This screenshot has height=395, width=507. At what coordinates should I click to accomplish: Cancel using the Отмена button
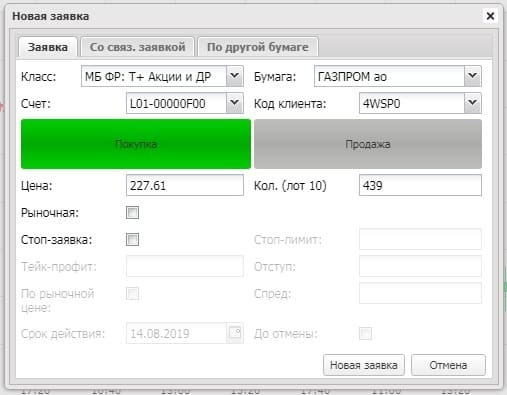click(x=448, y=365)
